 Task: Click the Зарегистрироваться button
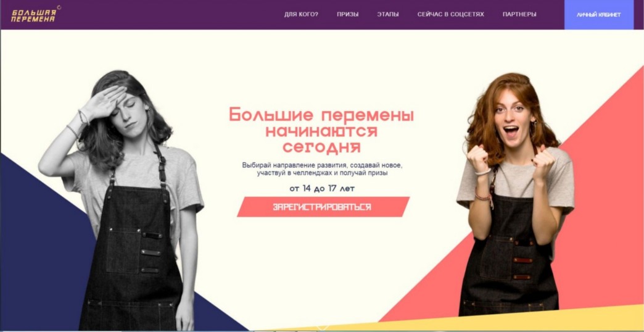point(323,207)
